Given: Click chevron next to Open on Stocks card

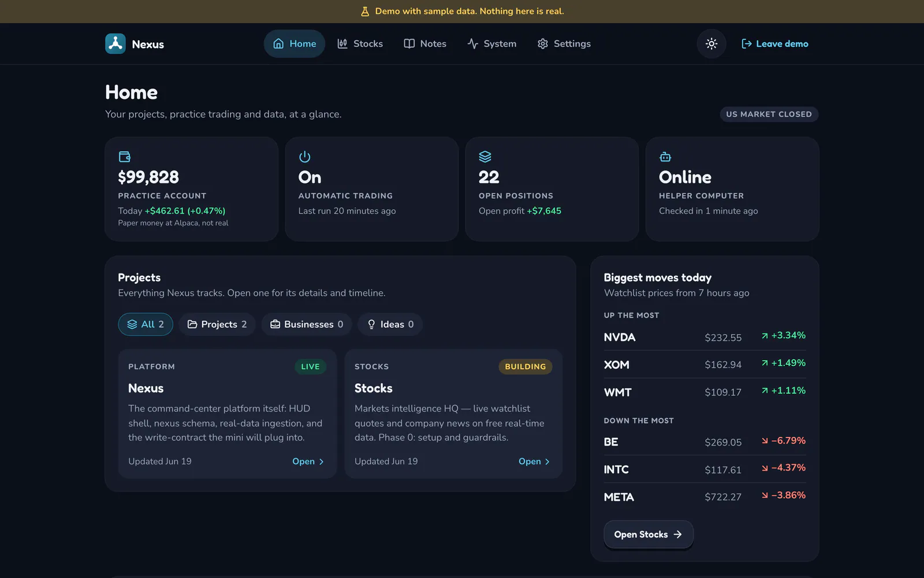Looking at the screenshot, I should (x=547, y=462).
